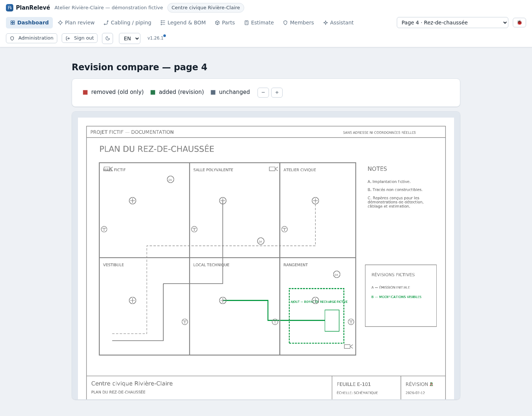This screenshot has height=416, width=532.
Task: Open the Dashboard tab
Action: [x=29, y=23]
